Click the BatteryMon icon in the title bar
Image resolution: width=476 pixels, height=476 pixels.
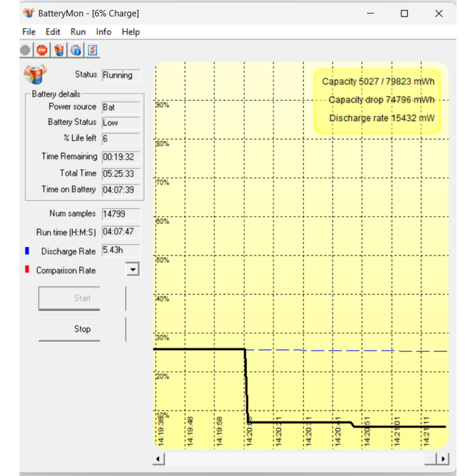[29, 13]
